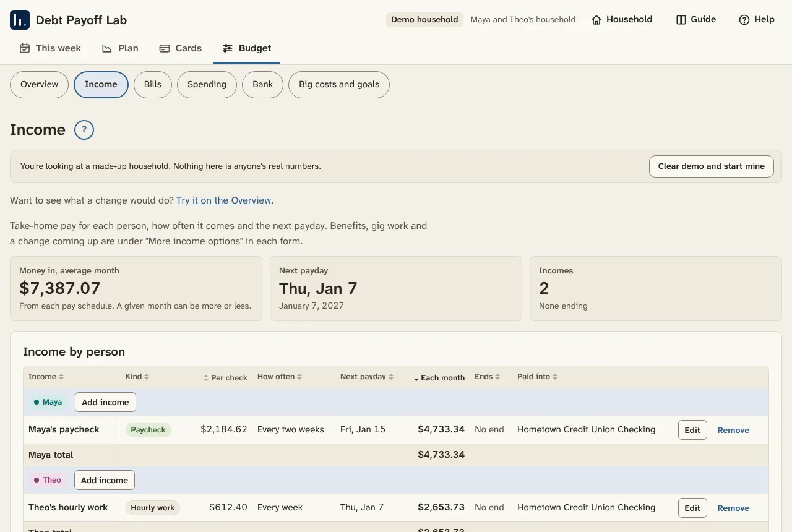
Task: Sort table by Kind column
Action: coord(137,377)
